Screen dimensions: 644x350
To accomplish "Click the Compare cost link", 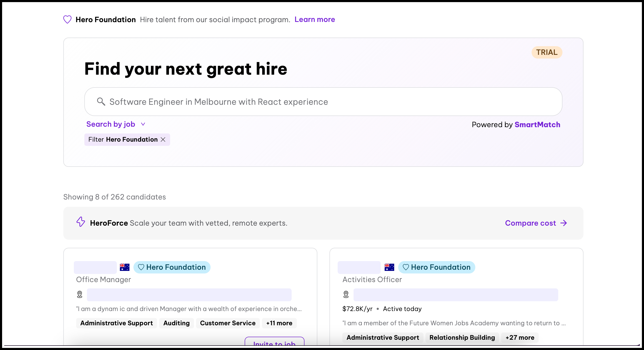I will [530, 223].
